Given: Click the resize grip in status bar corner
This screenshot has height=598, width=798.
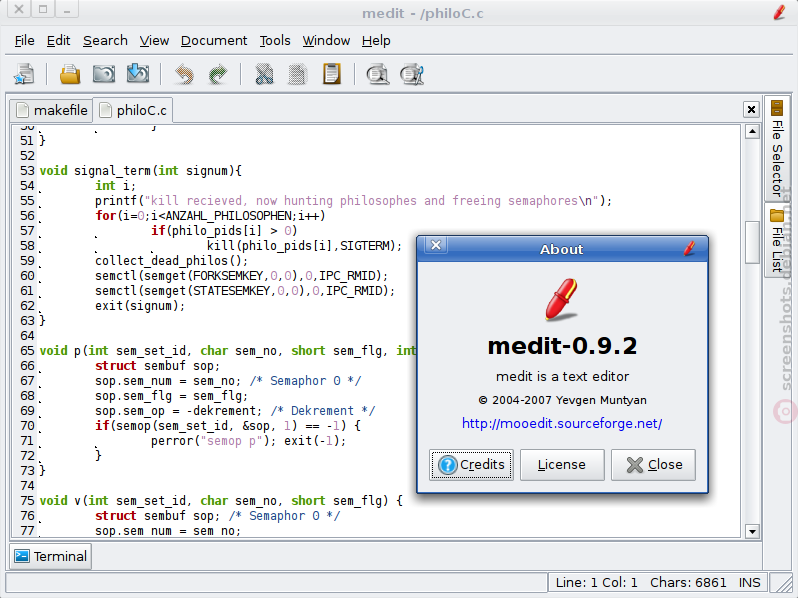Looking at the screenshot, I should click(x=782, y=583).
